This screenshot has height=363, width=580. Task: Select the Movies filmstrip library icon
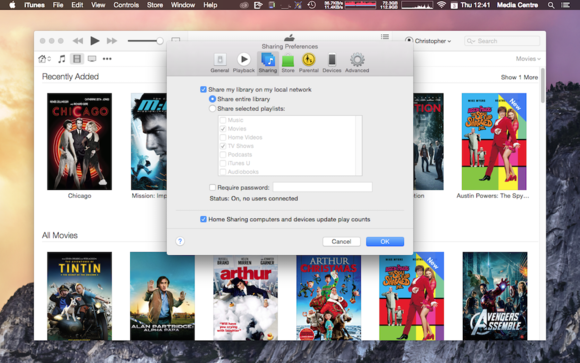point(77,59)
